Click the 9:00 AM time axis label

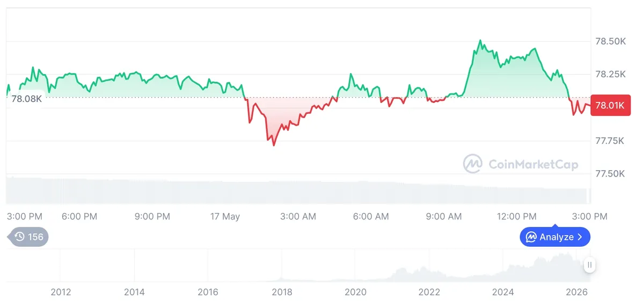pos(443,217)
